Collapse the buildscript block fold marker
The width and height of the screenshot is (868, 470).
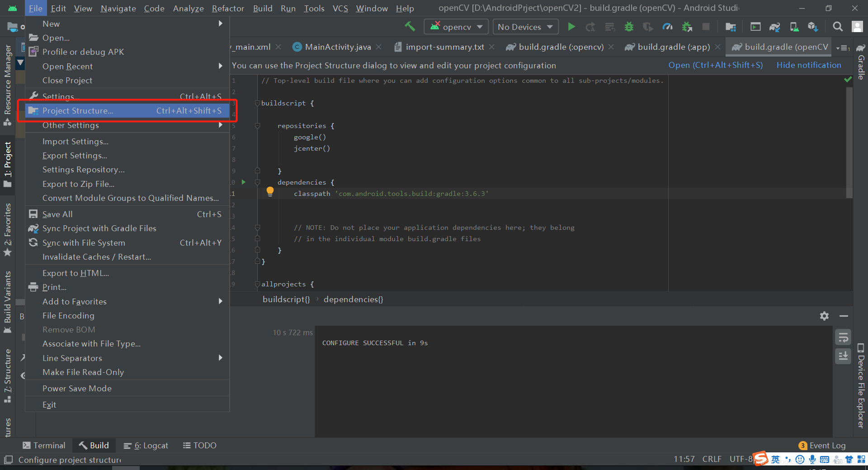coord(257,103)
